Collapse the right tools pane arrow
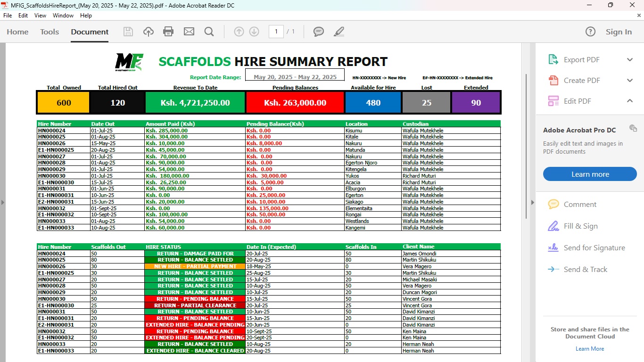Viewport: 644px width, 362px height. tap(533, 202)
